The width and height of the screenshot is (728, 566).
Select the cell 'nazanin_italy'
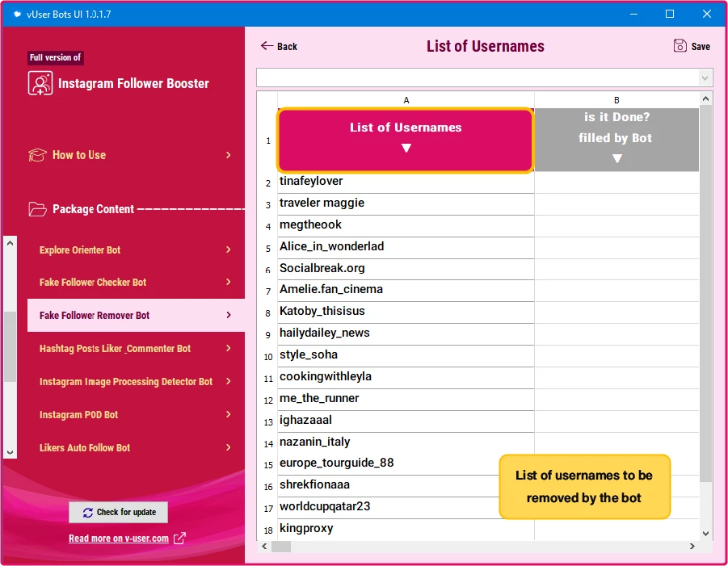click(406, 442)
